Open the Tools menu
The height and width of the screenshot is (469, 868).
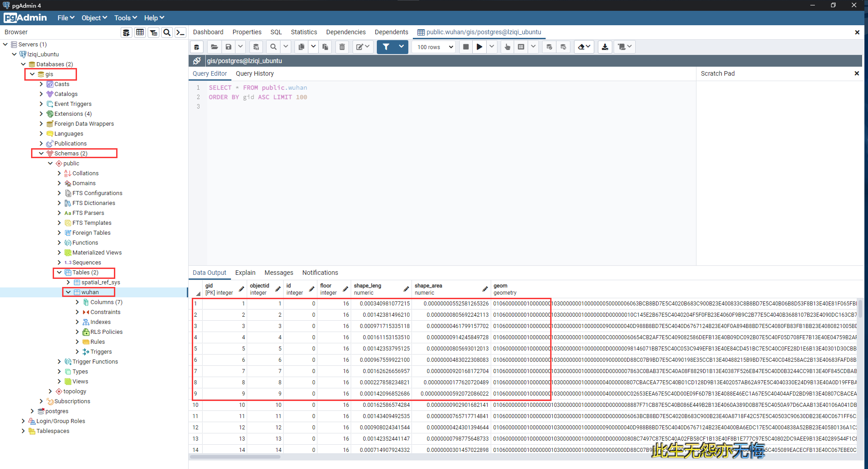pos(125,18)
